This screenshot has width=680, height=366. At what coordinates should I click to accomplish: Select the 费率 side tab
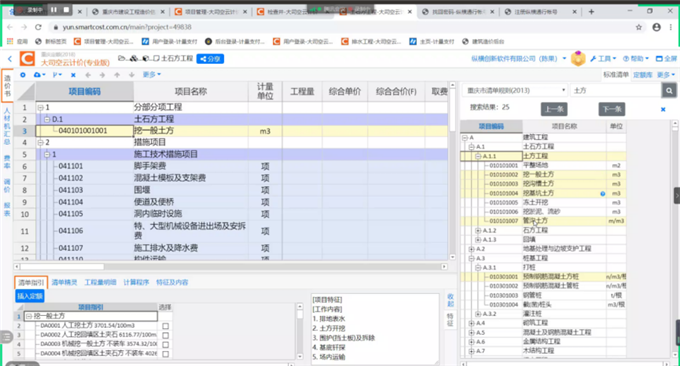point(7,162)
